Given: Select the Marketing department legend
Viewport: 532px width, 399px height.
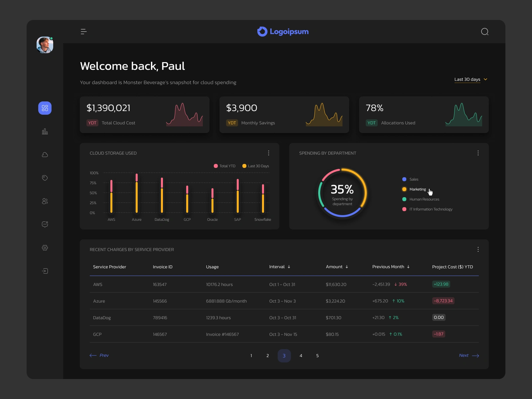Looking at the screenshot, I should pyautogui.click(x=414, y=189).
